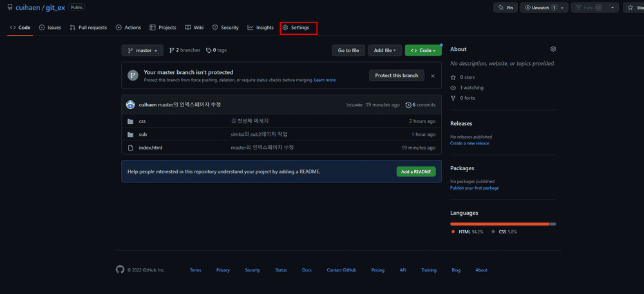Click the Releases heading
This screenshot has height=294, width=644.
[461, 123]
